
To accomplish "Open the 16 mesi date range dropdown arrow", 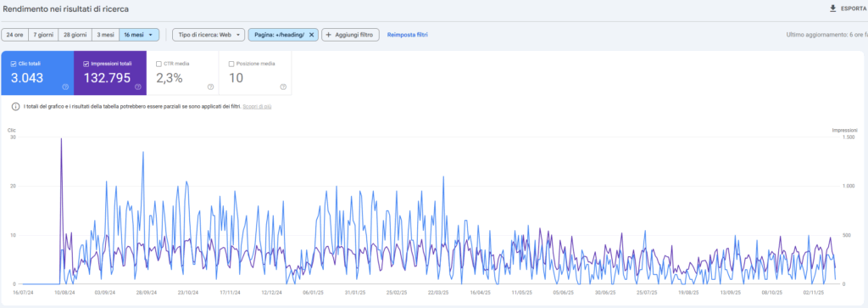I will [x=151, y=35].
